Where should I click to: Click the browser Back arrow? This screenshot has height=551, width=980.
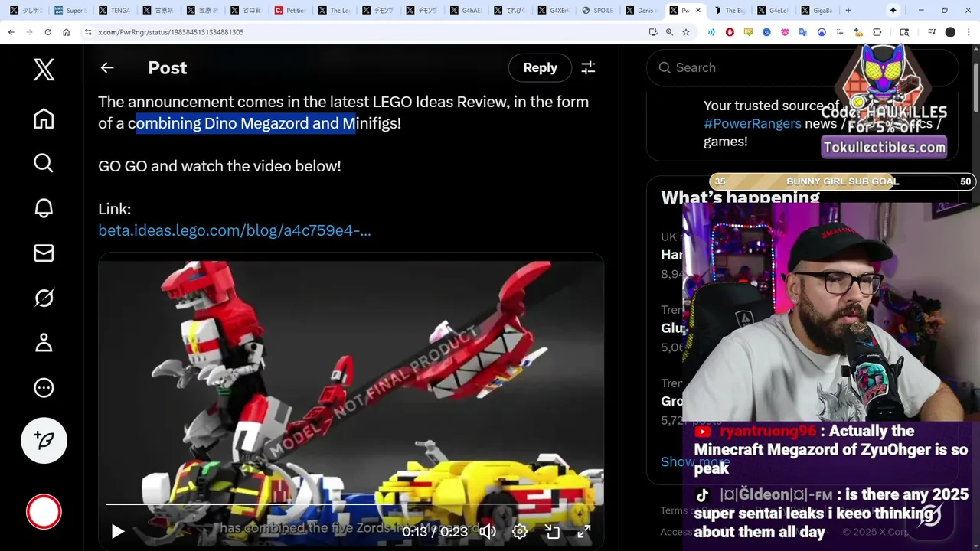tap(11, 32)
